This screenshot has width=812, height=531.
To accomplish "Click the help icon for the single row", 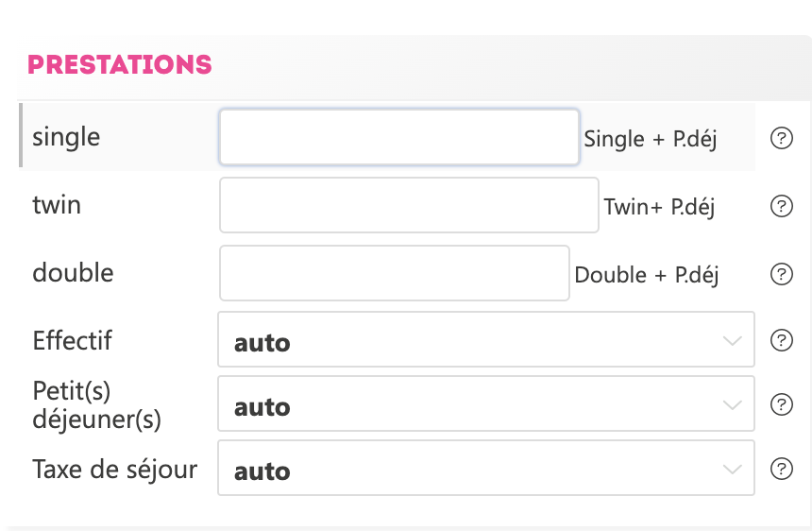I will tap(781, 139).
